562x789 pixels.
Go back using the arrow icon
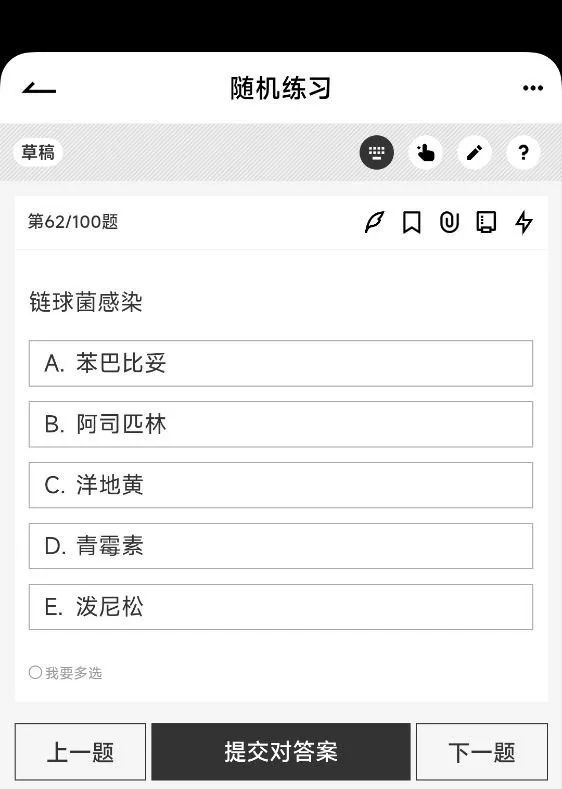39,89
